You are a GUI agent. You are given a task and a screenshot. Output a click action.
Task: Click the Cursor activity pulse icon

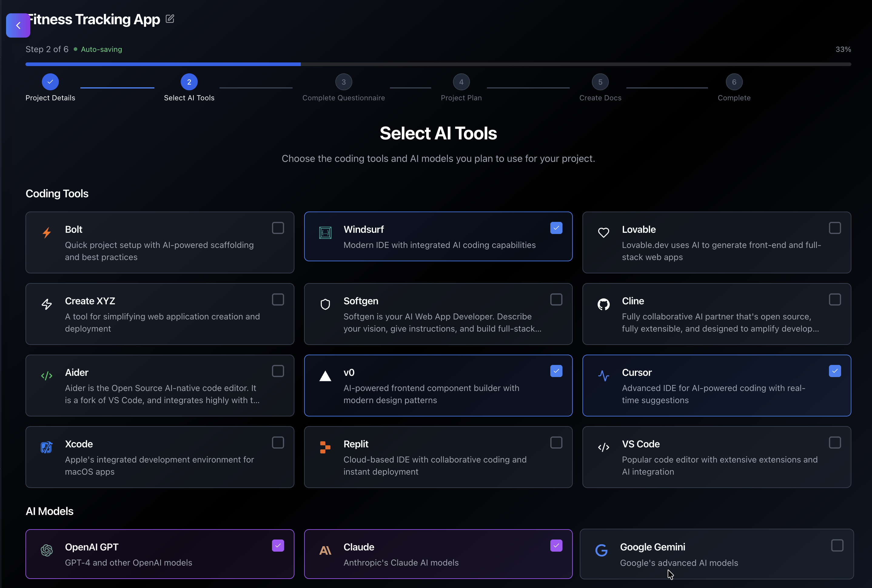coord(603,376)
